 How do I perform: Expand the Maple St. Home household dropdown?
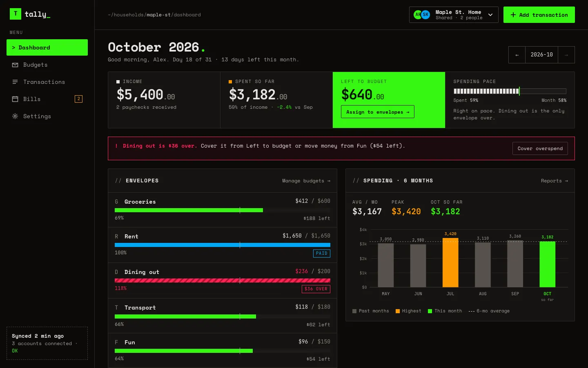[454, 15]
